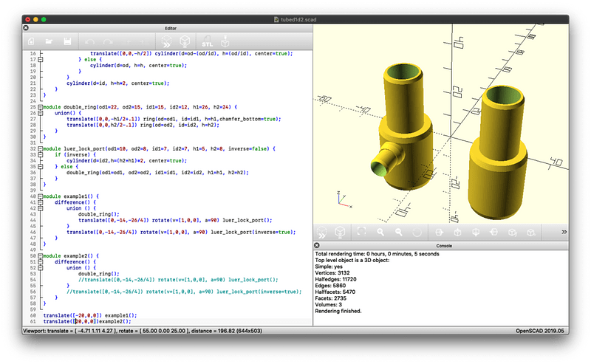Collapse the union fold marker at line 52

(x=41, y=268)
